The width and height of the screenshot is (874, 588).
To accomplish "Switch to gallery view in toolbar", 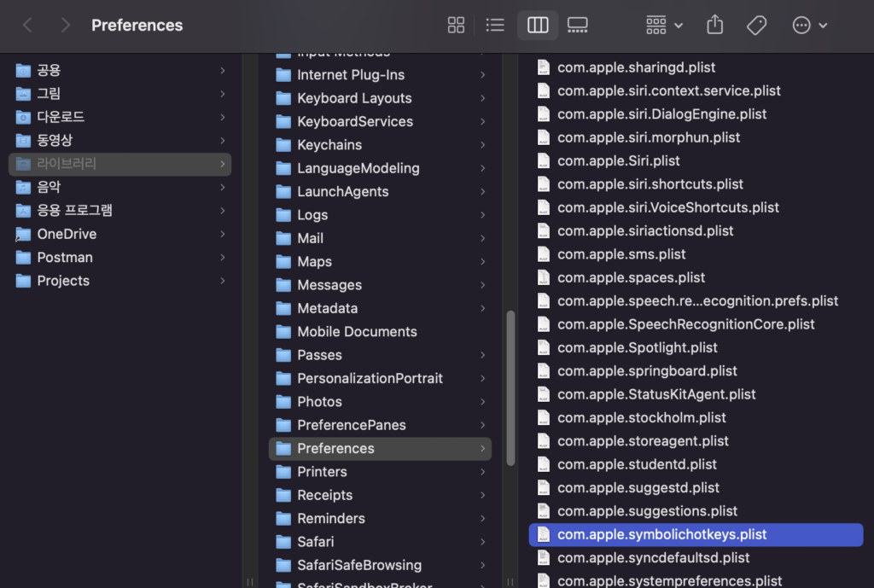I will (x=578, y=26).
